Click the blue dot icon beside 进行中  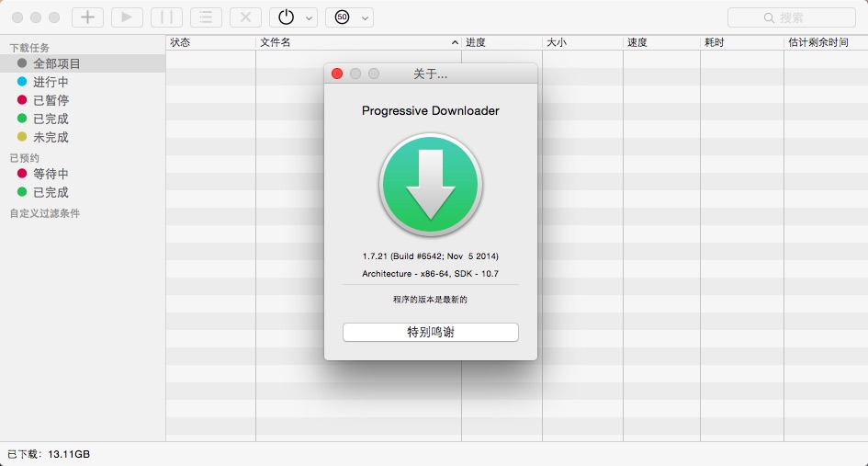coord(22,82)
